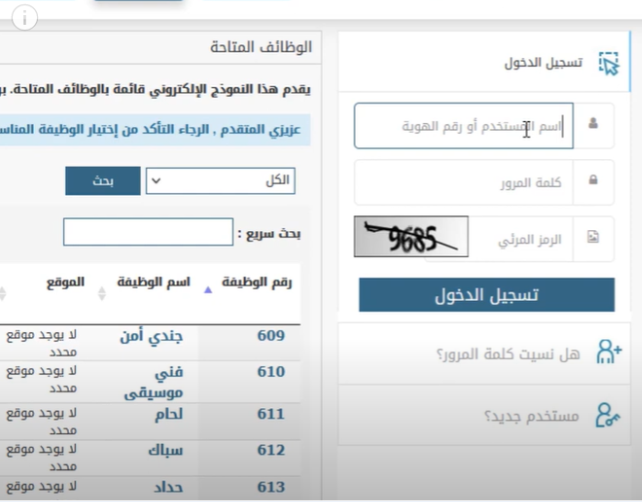
Task: Click the lock icon beside كلمة المرور field
Action: [593, 181]
